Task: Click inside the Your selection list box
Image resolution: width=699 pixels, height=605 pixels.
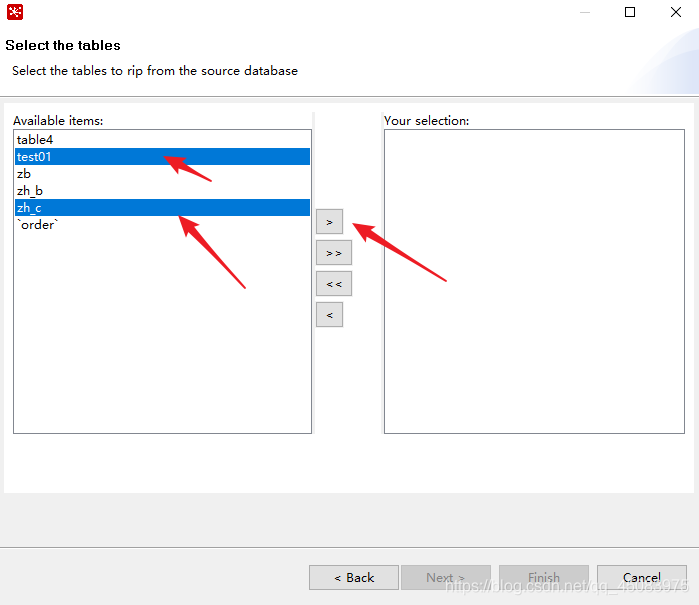Action: [x=534, y=281]
